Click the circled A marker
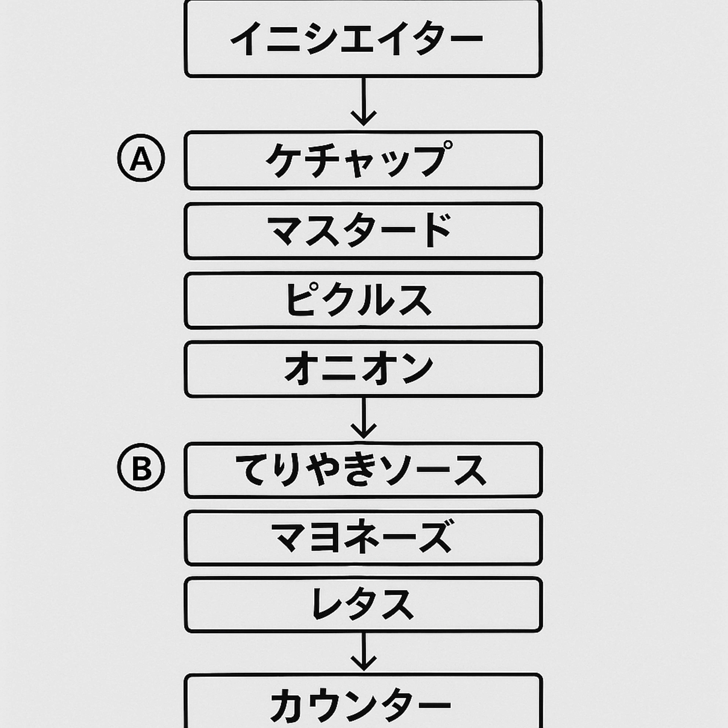Screen dimensions: 728x728 click(x=141, y=158)
